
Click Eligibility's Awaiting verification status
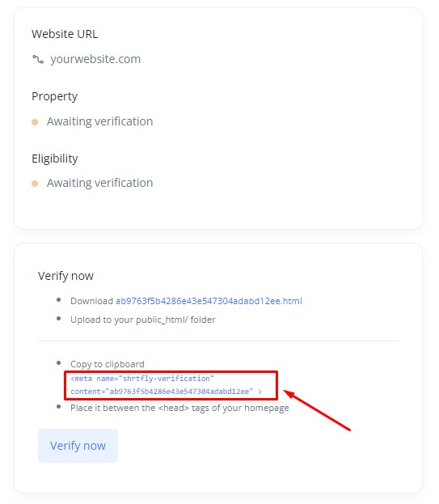click(100, 183)
